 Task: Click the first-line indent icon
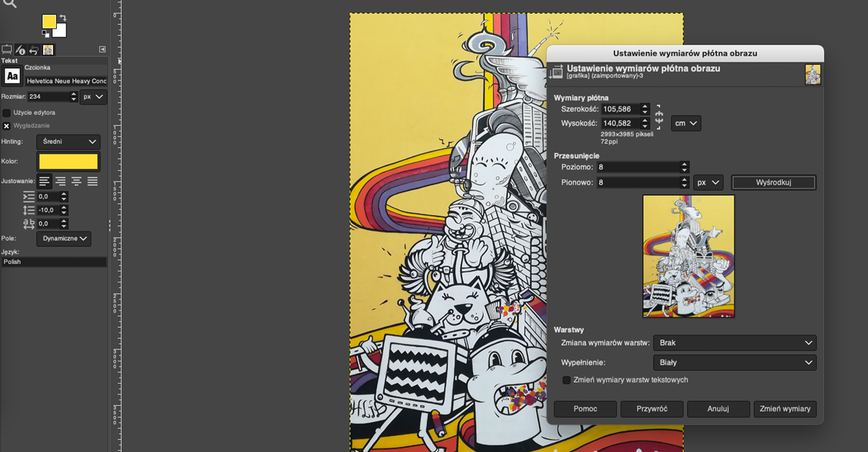(x=28, y=197)
